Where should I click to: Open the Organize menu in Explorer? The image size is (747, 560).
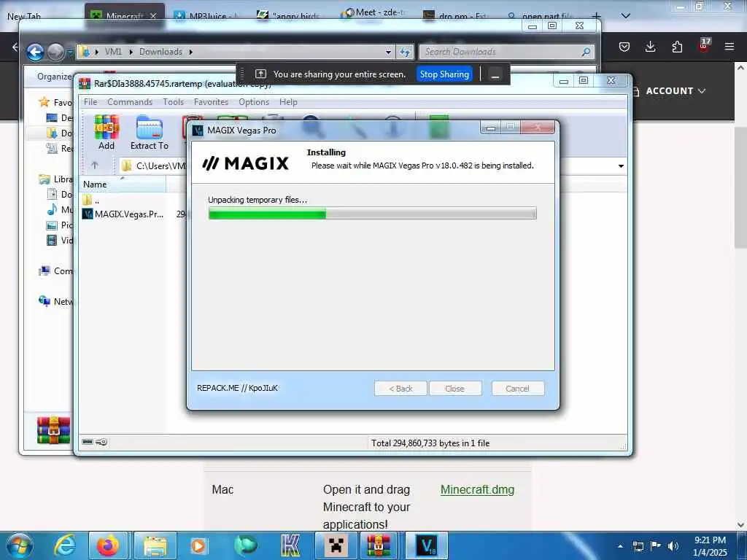pos(54,77)
